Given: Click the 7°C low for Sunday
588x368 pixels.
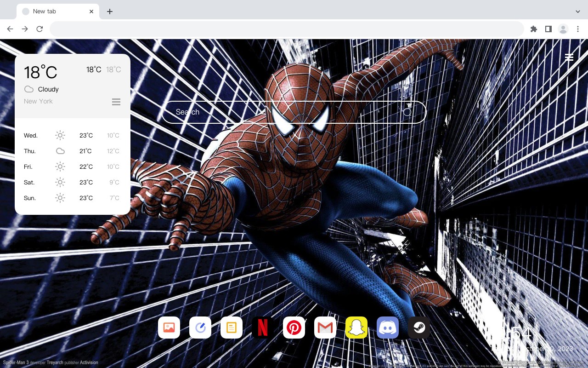Looking at the screenshot, I should [114, 198].
